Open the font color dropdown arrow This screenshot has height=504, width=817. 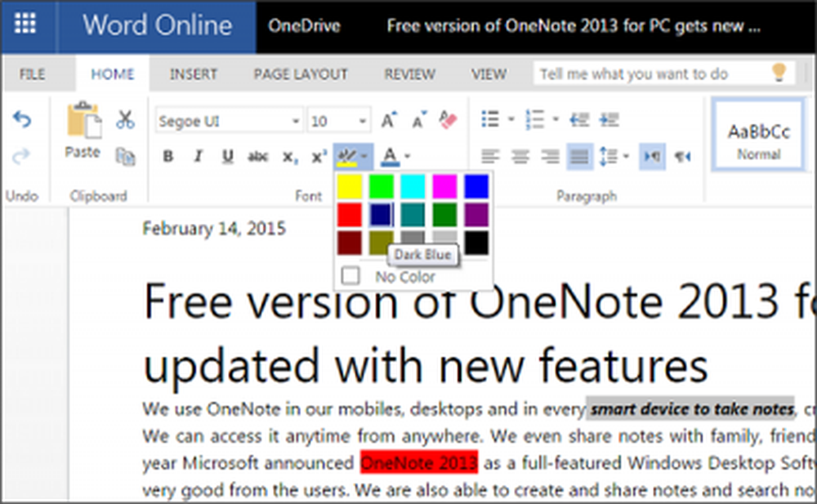[x=407, y=157]
